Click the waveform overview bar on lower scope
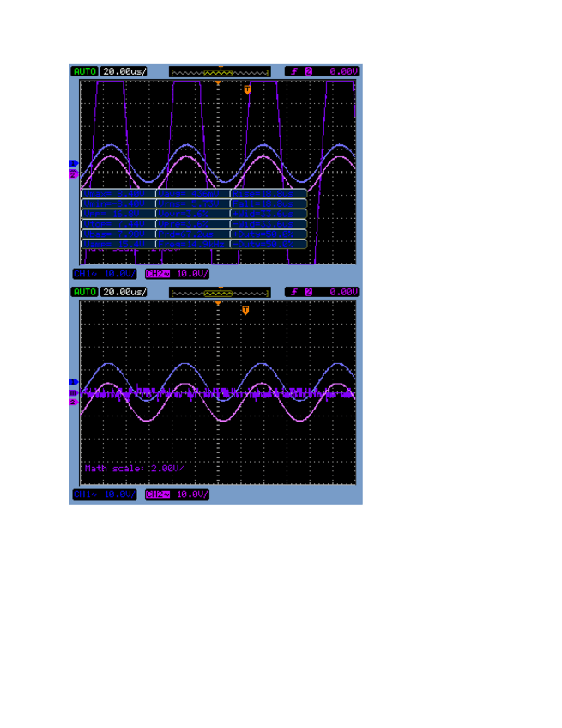 [x=220, y=293]
